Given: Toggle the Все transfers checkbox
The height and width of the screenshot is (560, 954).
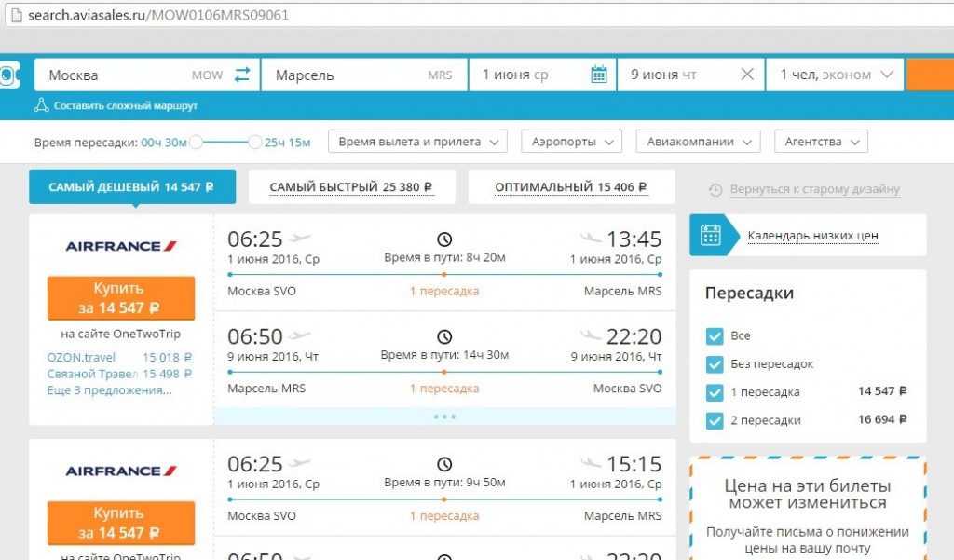Looking at the screenshot, I should pos(715,335).
